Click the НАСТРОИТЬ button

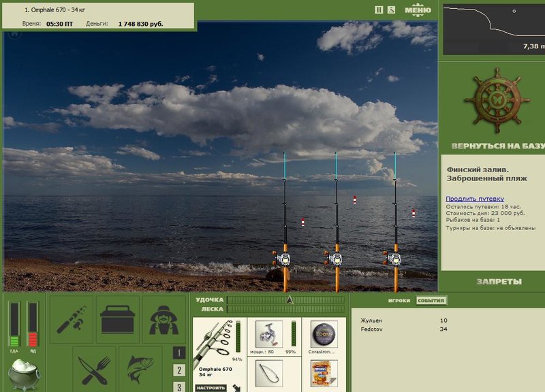[211, 388]
